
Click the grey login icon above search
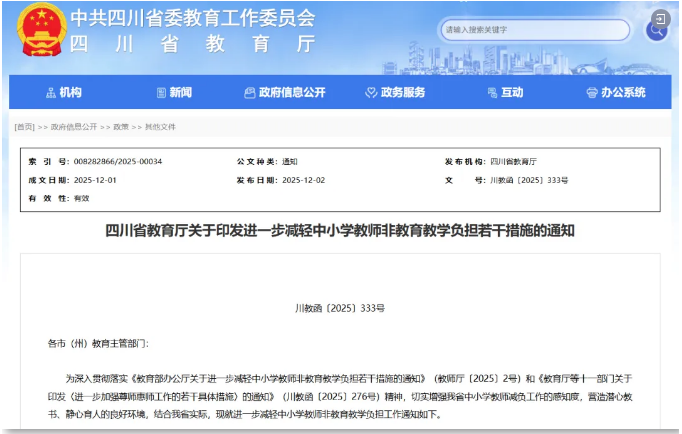click(660, 19)
